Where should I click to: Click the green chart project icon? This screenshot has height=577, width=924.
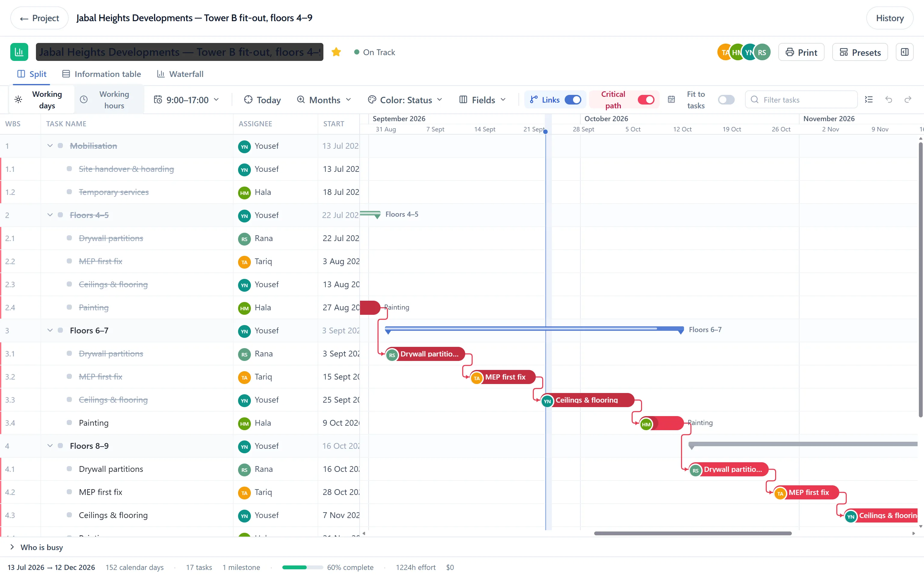[x=19, y=52]
